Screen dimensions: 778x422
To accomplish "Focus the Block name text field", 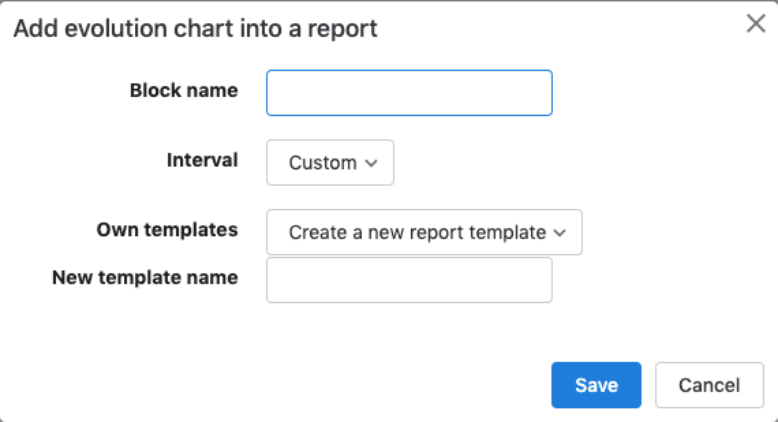I will click(x=409, y=93).
